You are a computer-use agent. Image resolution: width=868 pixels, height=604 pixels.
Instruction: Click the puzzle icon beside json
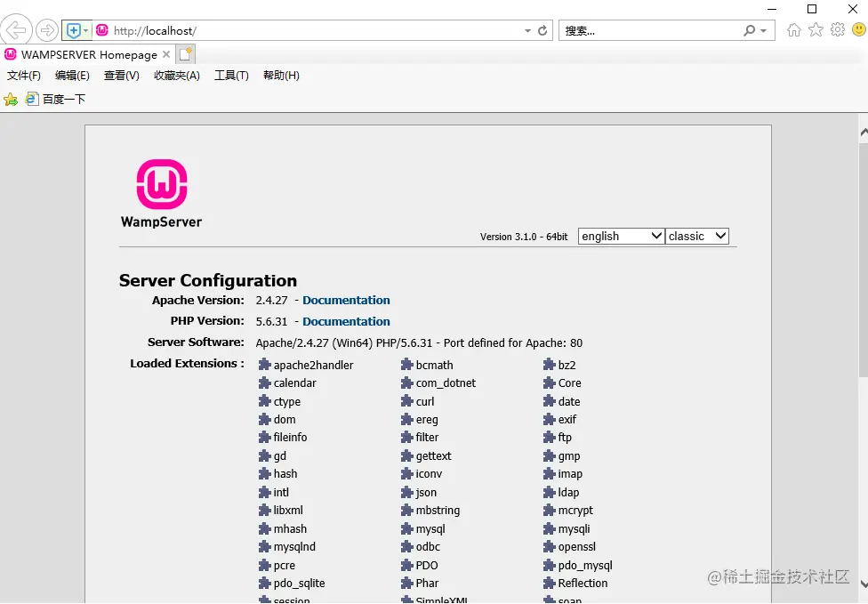407,493
